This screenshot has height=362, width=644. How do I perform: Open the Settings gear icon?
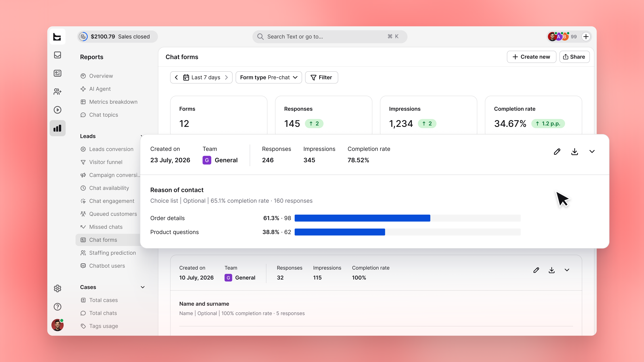pos(58,289)
